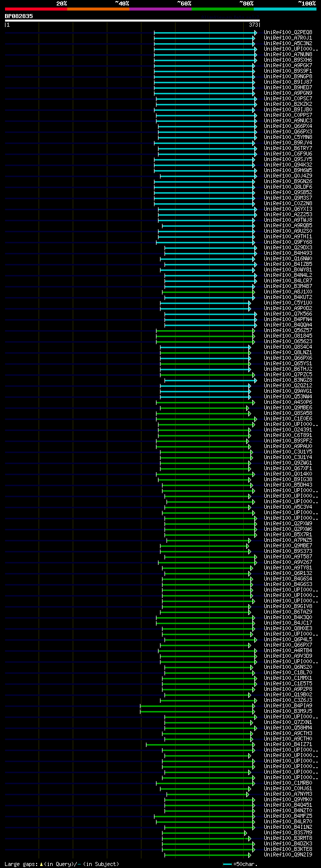Screen dimensions: 321x868
Task: Select the UniRef100_B3NGZ8 label
Action: tap(288, 380)
